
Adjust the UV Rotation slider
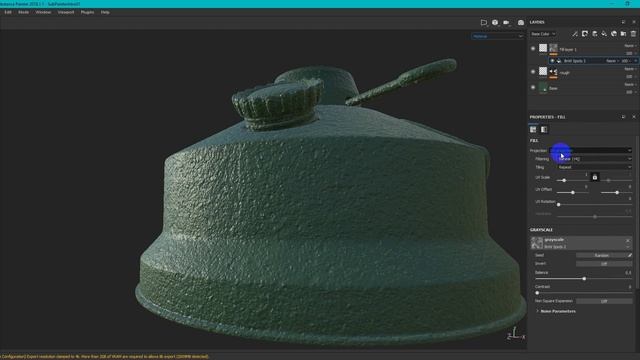(x=558, y=204)
